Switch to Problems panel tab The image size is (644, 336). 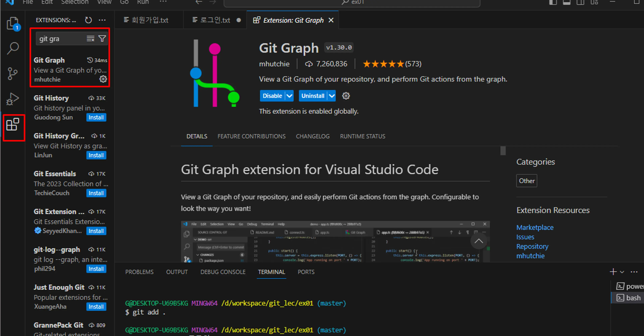(x=139, y=272)
